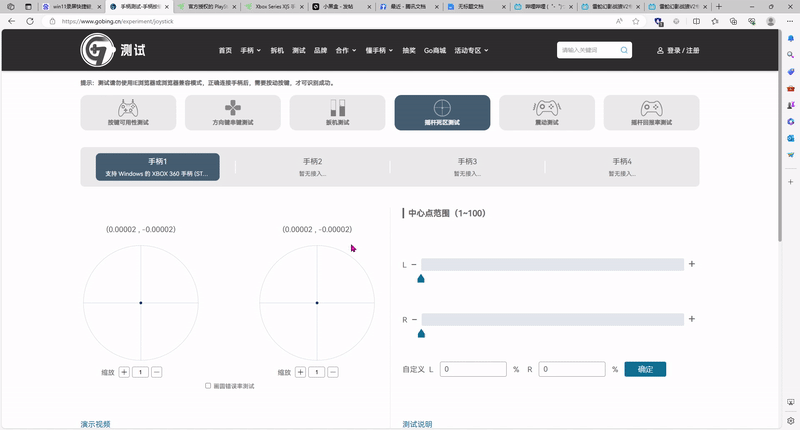The image size is (800, 430).
Task: Click the L center range slider handle
Action: (x=421, y=279)
